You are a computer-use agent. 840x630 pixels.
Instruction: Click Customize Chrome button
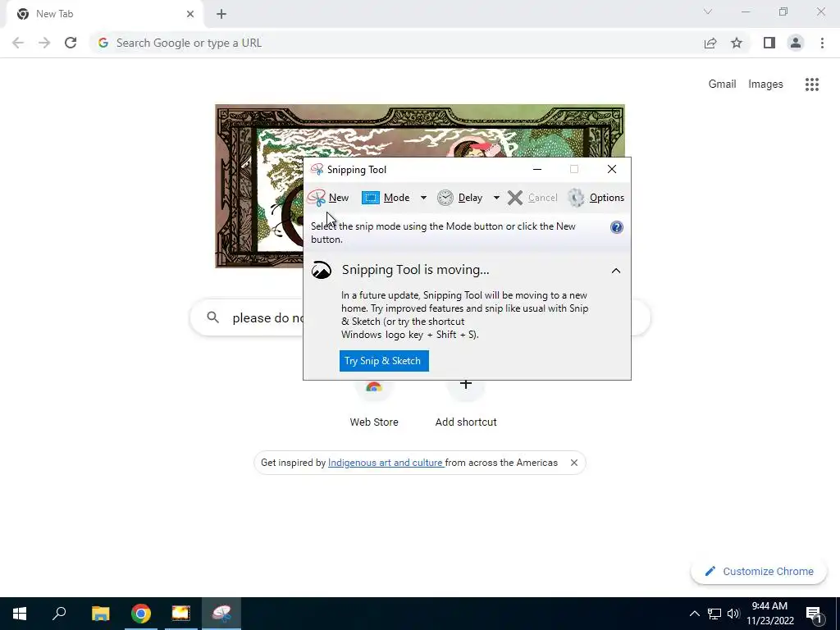click(x=760, y=572)
